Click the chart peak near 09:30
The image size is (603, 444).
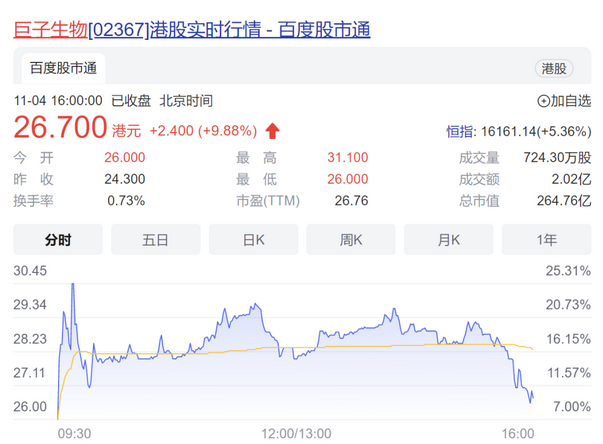[x=73, y=285]
